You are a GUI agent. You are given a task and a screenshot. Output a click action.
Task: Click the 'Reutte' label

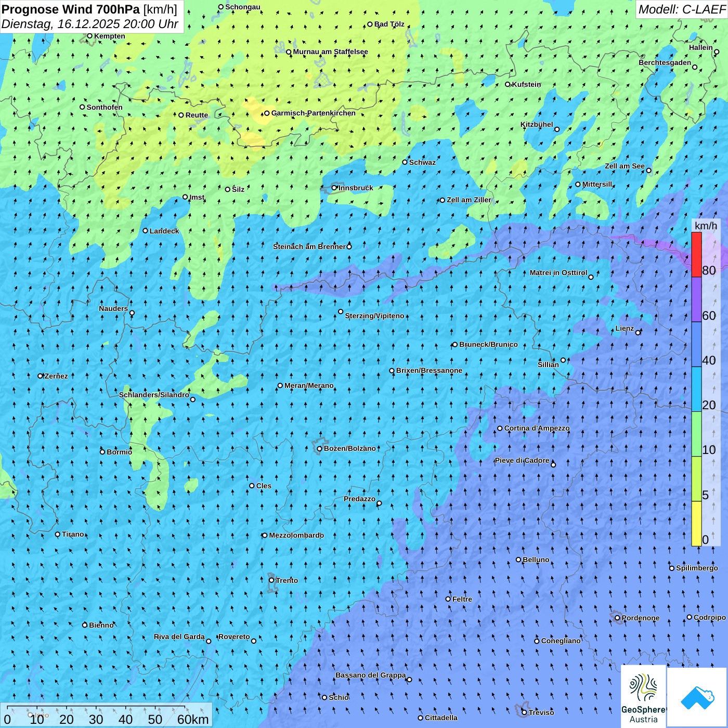coord(197,115)
